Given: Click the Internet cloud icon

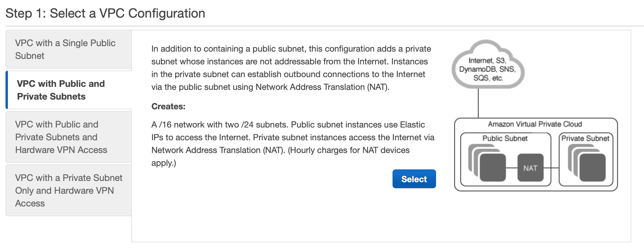Looking at the screenshot, I should (487, 64).
